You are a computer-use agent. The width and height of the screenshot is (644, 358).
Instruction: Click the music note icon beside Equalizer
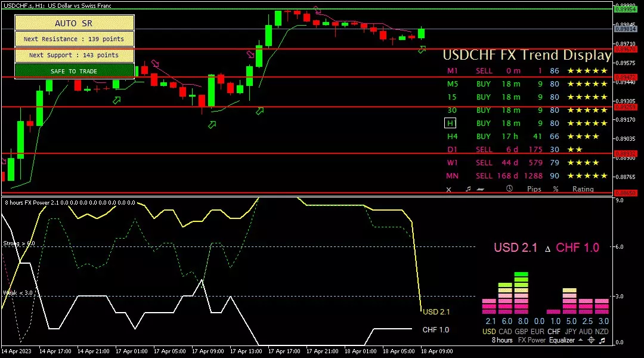602,340
